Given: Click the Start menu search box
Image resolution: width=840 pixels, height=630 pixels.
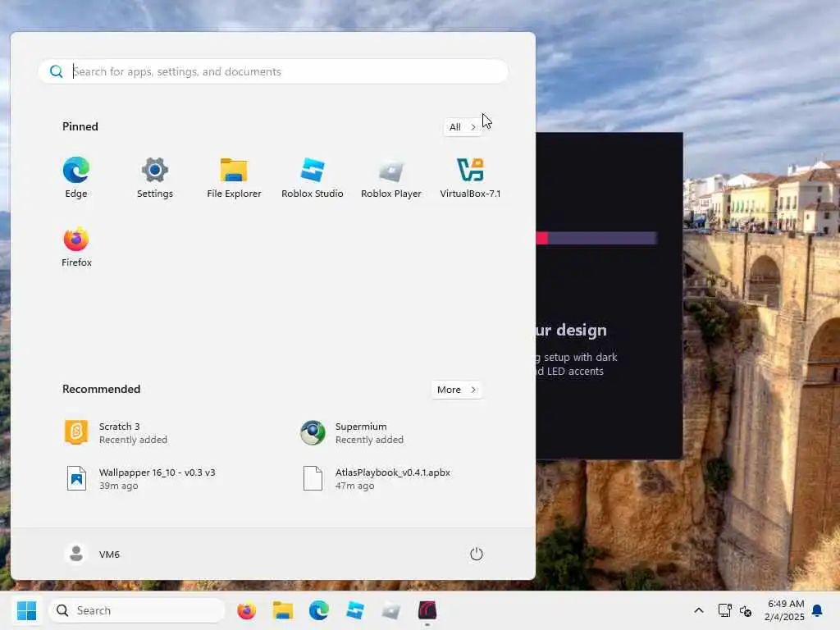Looking at the screenshot, I should tap(272, 71).
